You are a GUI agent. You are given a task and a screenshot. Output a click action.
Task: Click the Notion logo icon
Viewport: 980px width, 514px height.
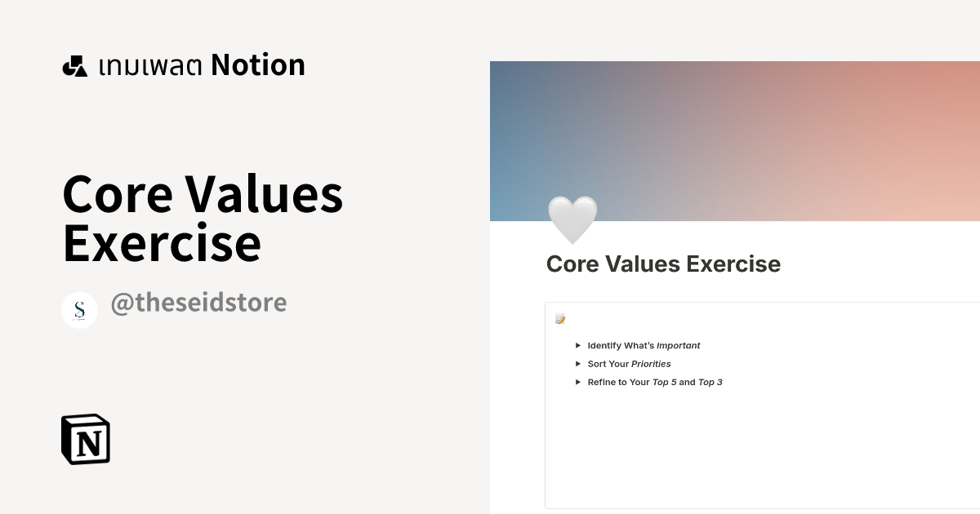pyautogui.click(x=85, y=439)
